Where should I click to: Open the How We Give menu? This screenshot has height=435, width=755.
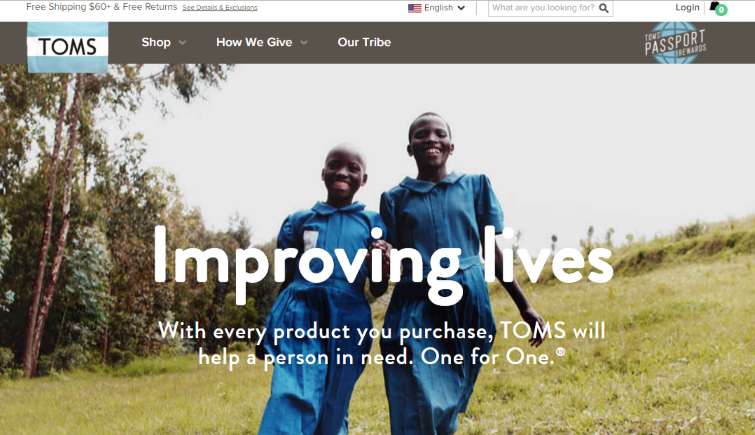point(254,42)
